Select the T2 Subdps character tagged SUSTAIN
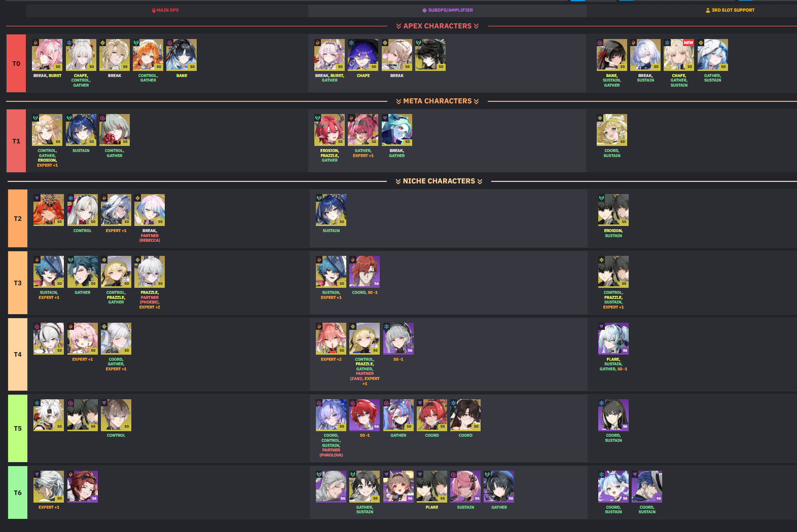The image size is (797, 532). pos(331,210)
